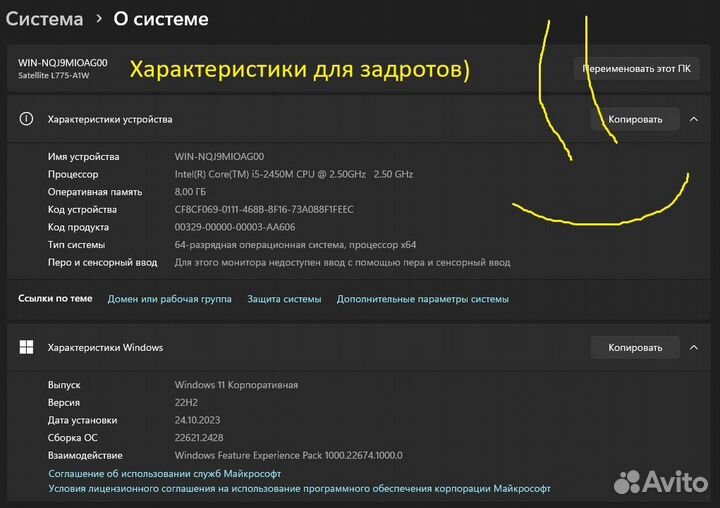Click the Характеристики устройства header
This screenshot has width=720, height=508.
359,119
